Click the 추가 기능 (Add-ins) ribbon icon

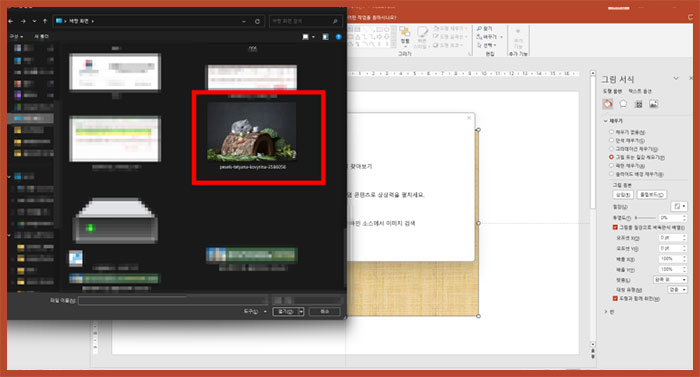[518, 39]
